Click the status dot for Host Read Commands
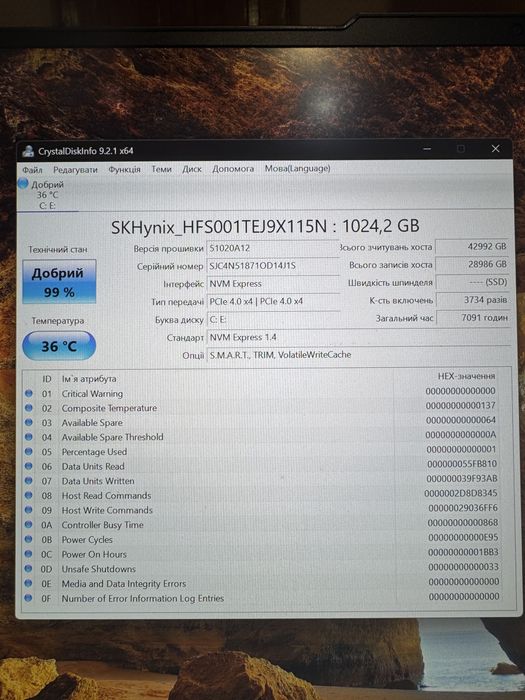The image size is (525, 700). coord(29,495)
